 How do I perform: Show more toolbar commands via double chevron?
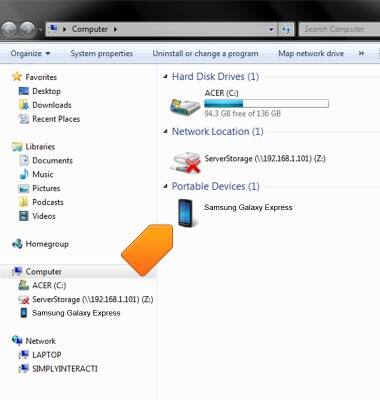coord(361,53)
